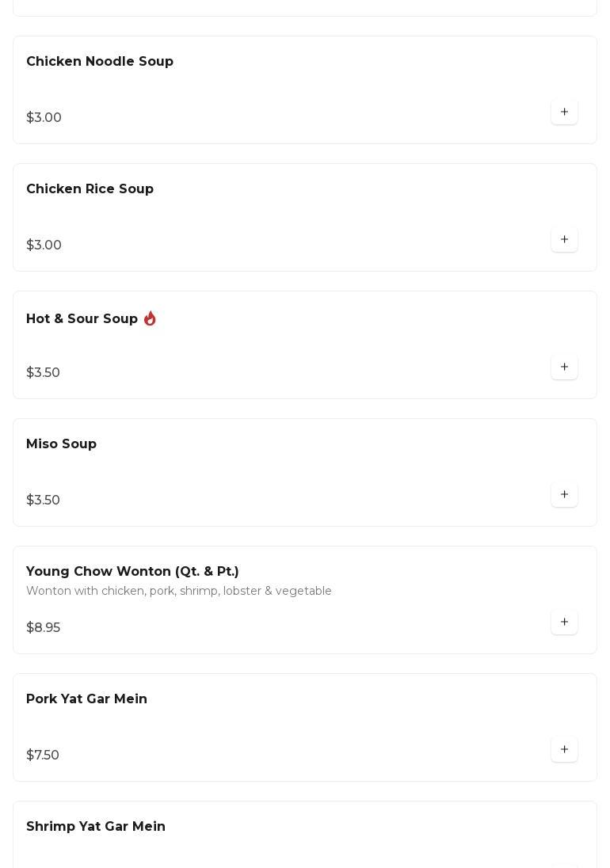Screen dimensions: 610x868
Task: Click the spicy flame icon on Hot & Sour Soup
Action: point(150,318)
